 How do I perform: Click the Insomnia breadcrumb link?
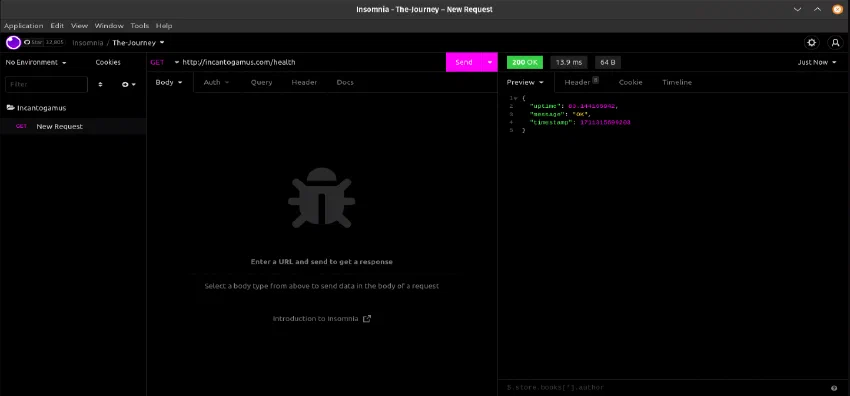click(87, 42)
